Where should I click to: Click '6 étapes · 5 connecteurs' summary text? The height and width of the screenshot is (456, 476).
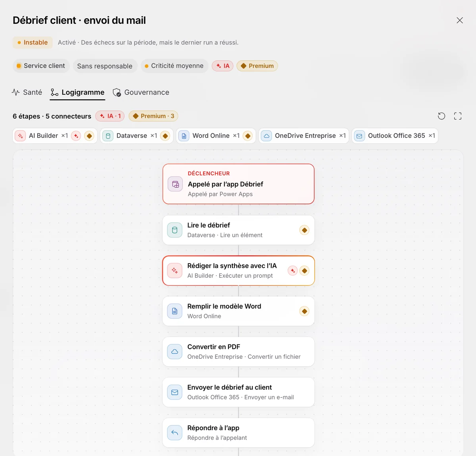point(52,116)
